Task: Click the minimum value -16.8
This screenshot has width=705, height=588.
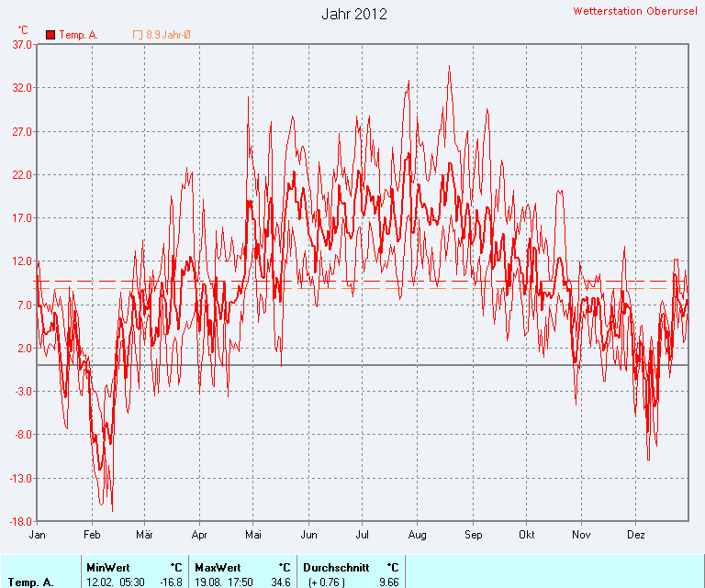Action: point(171,582)
